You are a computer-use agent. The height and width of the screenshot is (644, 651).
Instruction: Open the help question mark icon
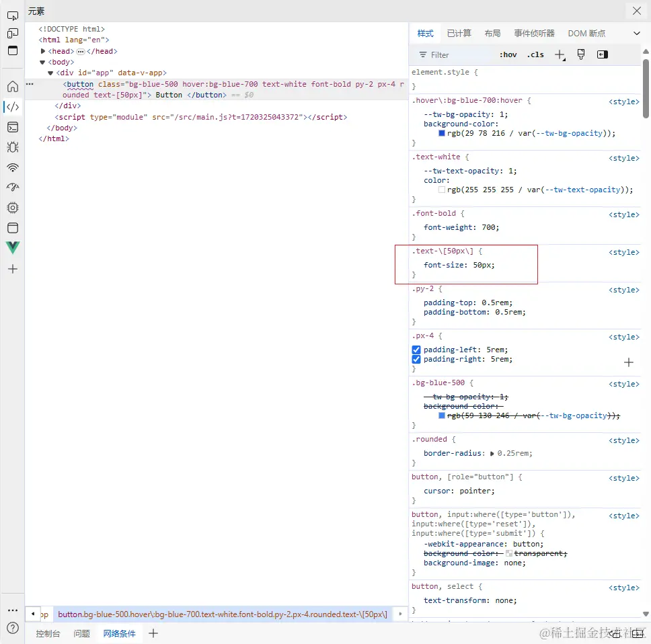pyautogui.click(x=13, y=628)
